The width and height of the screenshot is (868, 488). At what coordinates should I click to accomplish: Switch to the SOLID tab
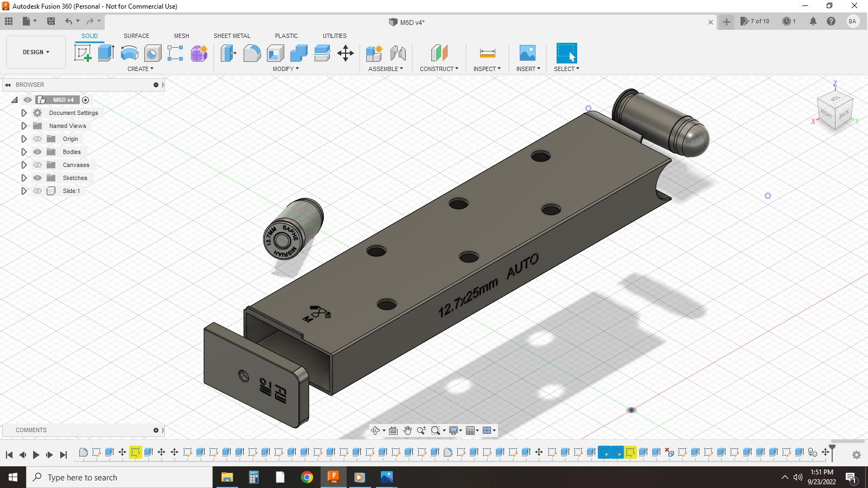click(90, 36)
